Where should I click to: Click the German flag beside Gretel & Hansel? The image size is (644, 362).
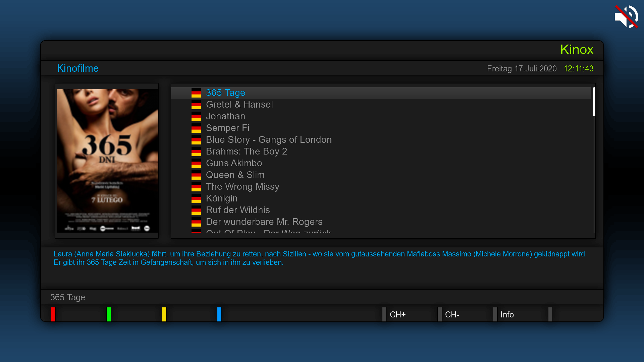(196, 105)
